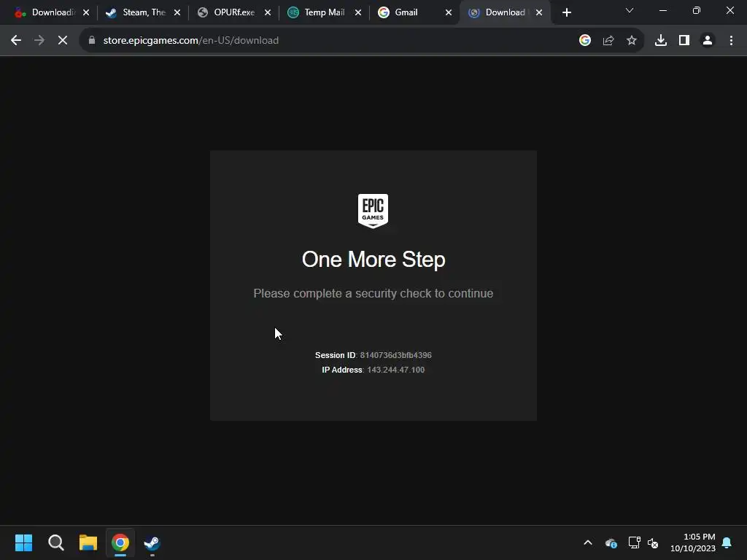View site information lock icon

click(x=92, y=41)
